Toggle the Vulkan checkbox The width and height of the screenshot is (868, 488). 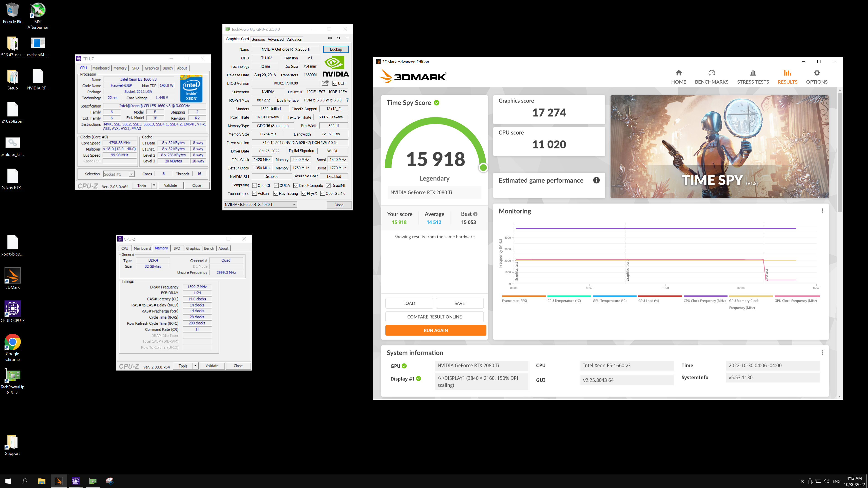[254, 193]
